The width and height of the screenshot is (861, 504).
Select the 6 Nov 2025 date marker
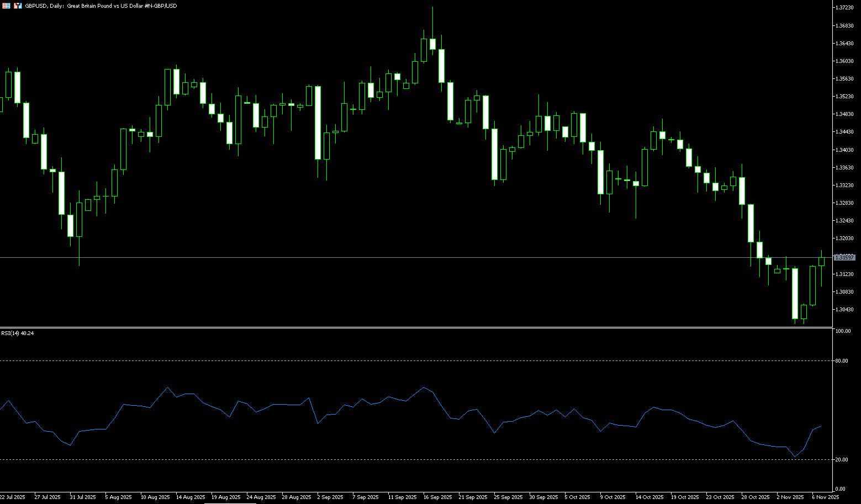pos(825,497)
